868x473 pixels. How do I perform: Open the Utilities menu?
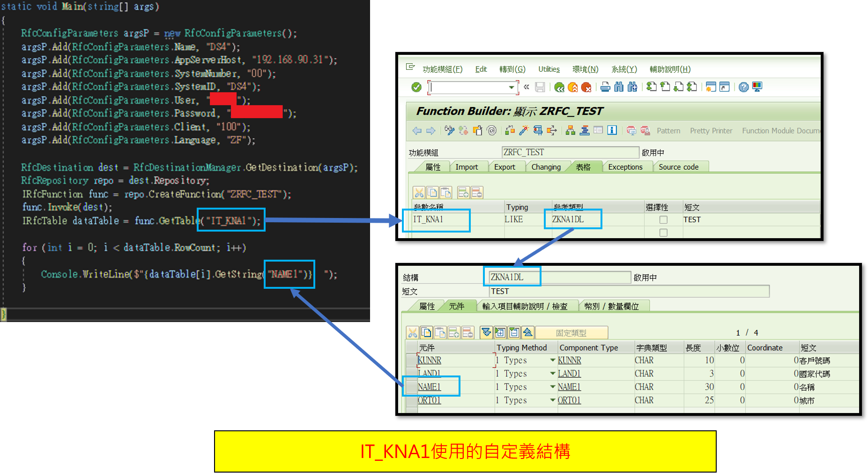[549, 69]
